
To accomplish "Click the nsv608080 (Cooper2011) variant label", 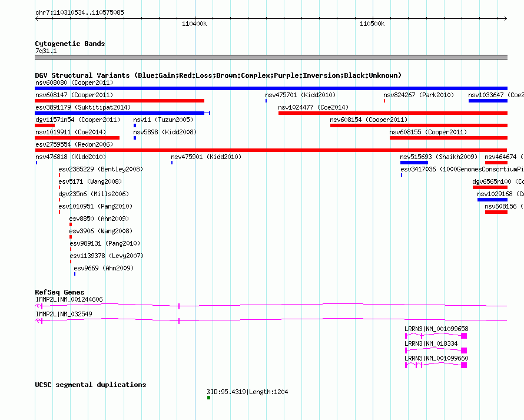I will [74, 82].
